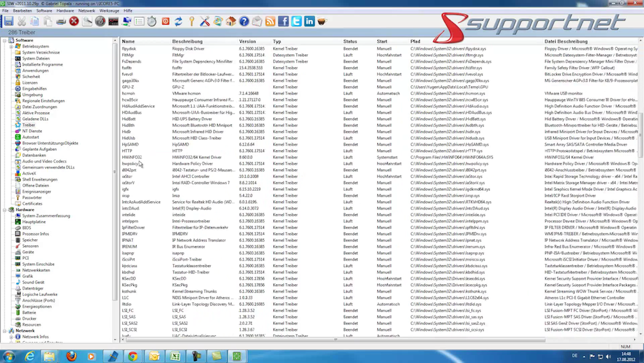Click the Copy pages toolbar icon
644x363 pixels.
point(35,21)
